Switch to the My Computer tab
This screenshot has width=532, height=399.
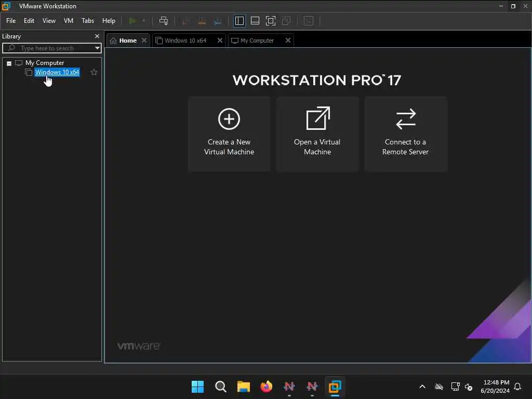pyautogui.click(x=257, y=41)
